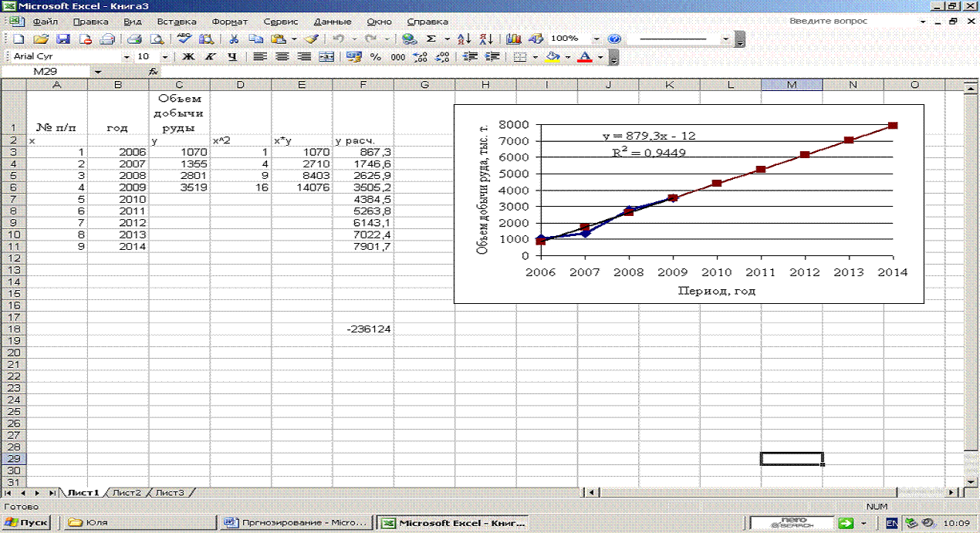Switch to Прогнозирование taskbar window

(295, 523)
